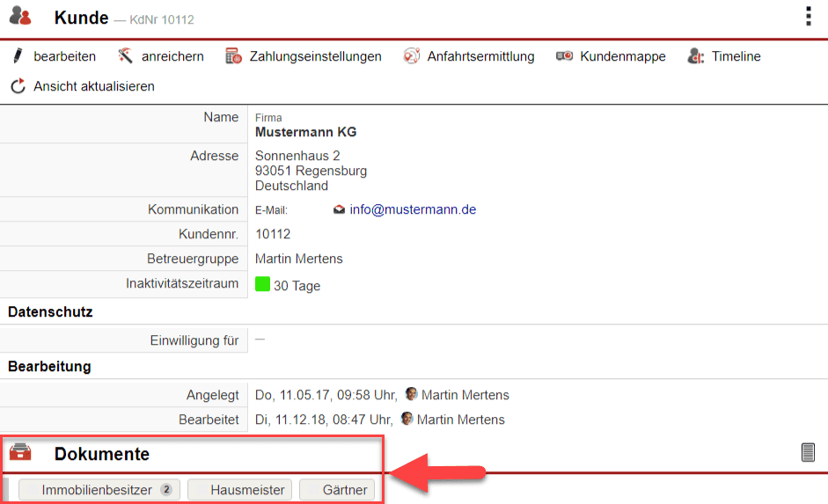Click the refresh icon for Ansicht aktualisieren
Image resolution: width=828 pixels, height=504 pixels.
pyautogui.click(x=18, y=86)
